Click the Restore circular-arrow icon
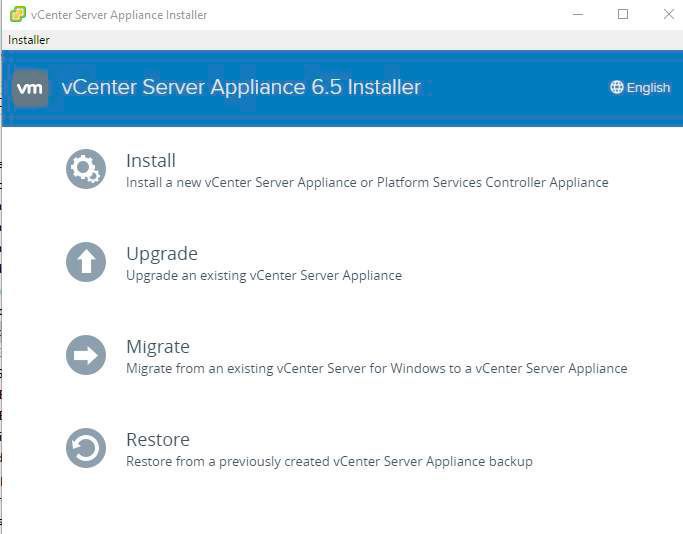 coord(86,448)
